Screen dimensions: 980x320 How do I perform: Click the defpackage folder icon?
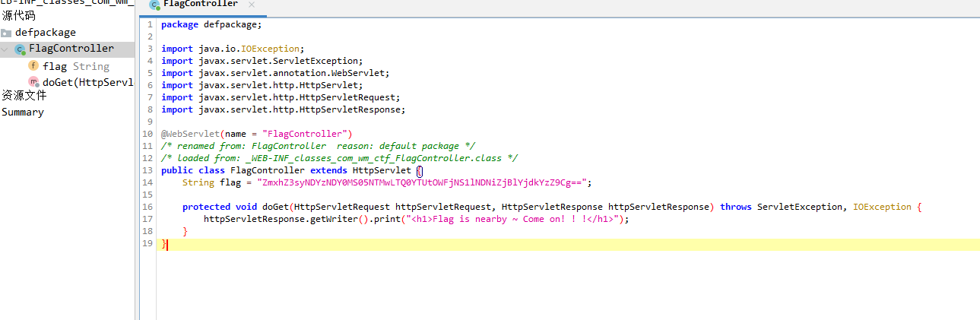[6, 33]
